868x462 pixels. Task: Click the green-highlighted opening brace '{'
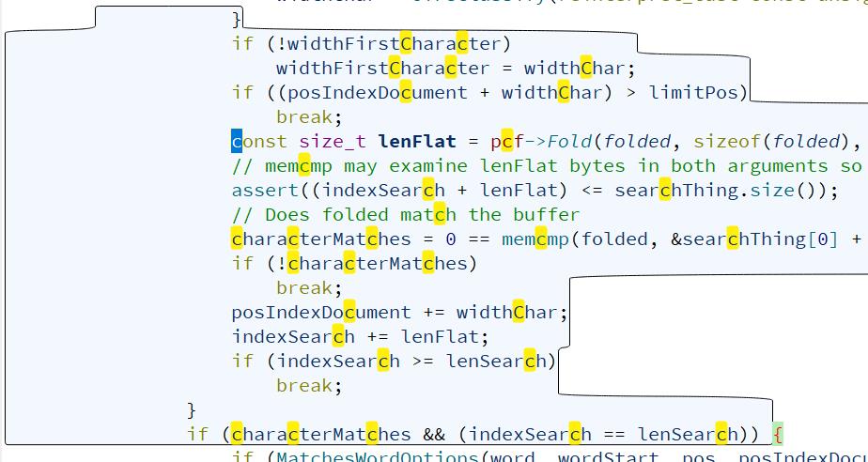[x=777, y=435]
